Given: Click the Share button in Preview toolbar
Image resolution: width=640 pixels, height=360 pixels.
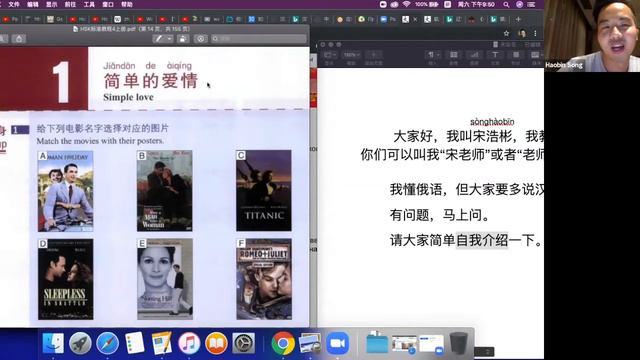Looking at the screenshot, I should pos(19,39).
